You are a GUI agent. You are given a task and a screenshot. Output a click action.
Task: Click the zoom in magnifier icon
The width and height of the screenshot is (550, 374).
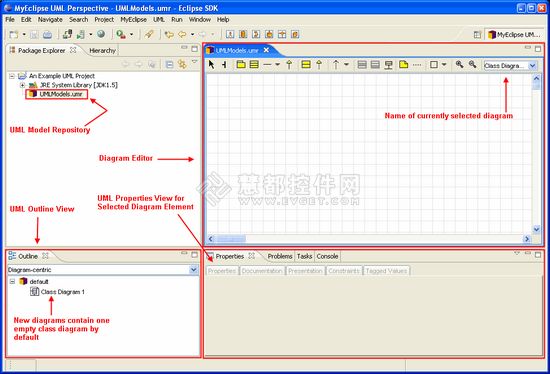459,65
